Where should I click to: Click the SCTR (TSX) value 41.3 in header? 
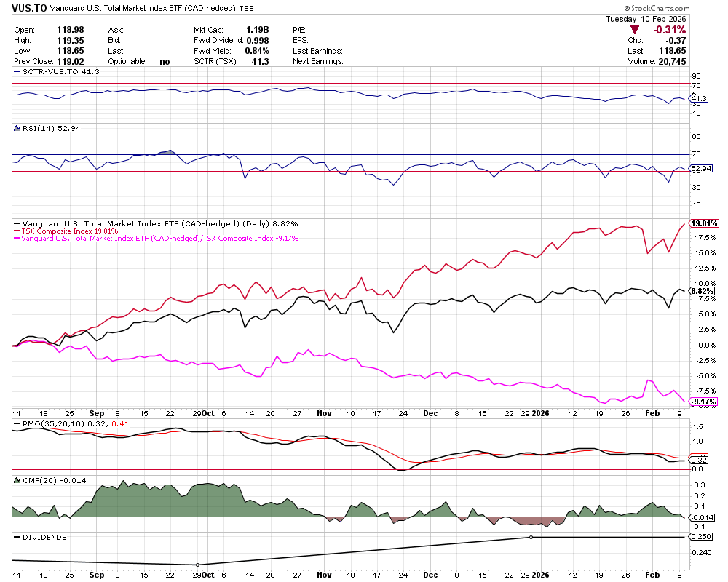point(260,61)
